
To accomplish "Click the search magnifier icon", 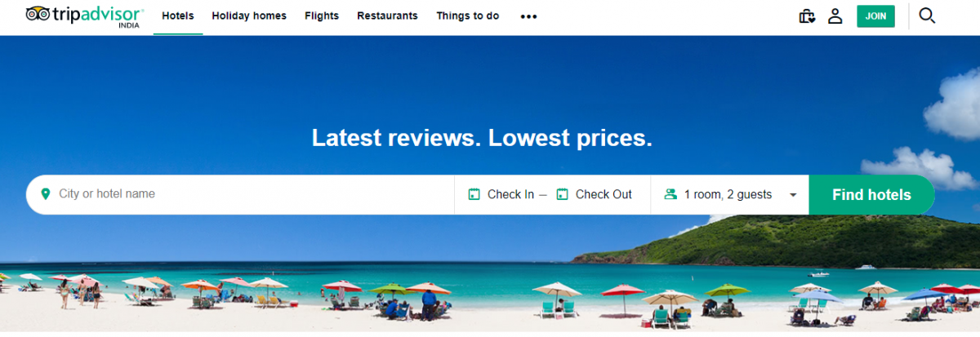I will [927, 16].
